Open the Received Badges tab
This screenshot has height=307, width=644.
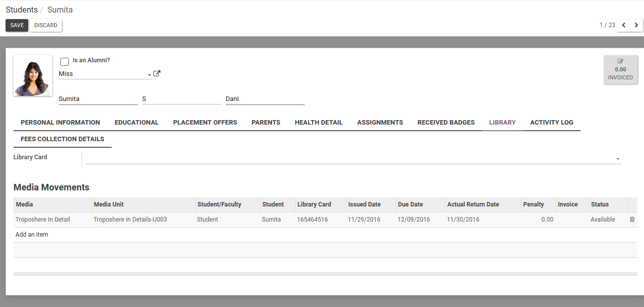click(x=446, y=123)
